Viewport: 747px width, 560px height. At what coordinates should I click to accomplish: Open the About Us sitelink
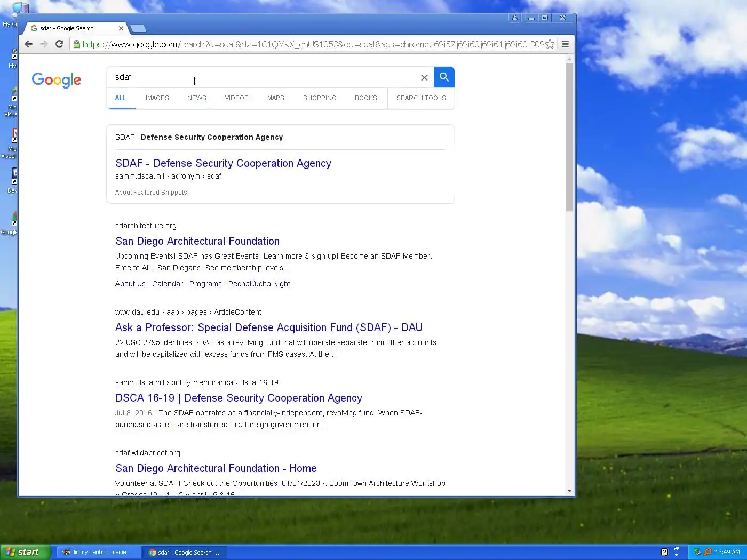coord(130,284)
